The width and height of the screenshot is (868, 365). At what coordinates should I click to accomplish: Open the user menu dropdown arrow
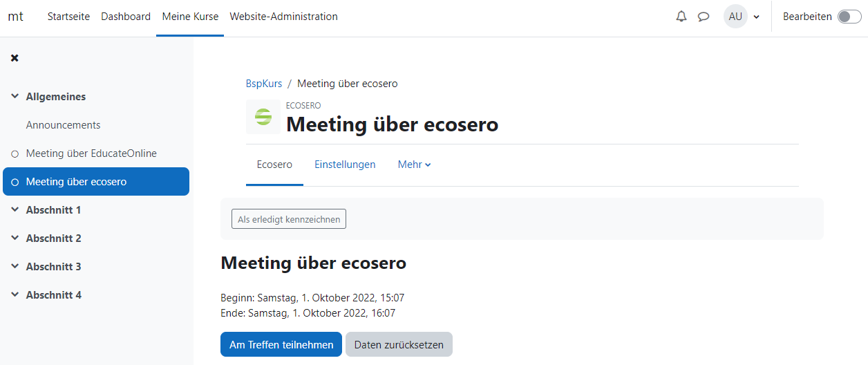[757, 17]
